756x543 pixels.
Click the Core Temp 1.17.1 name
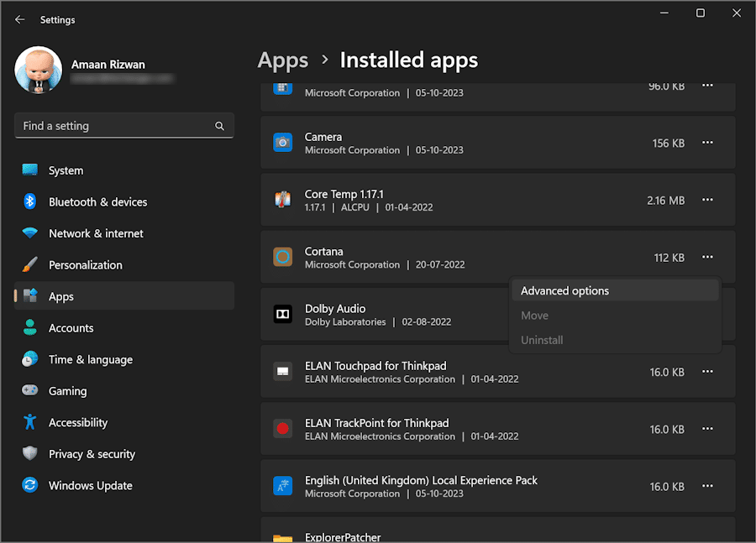(344, 194)
